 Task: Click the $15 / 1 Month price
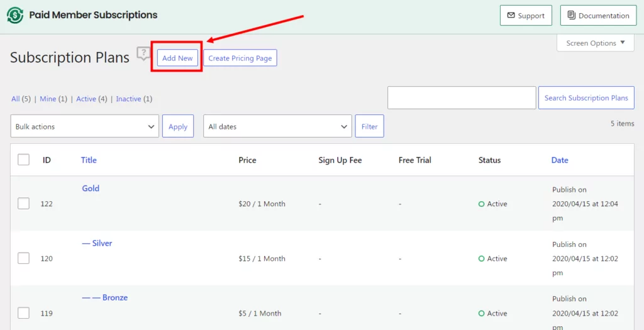[262, 258]
